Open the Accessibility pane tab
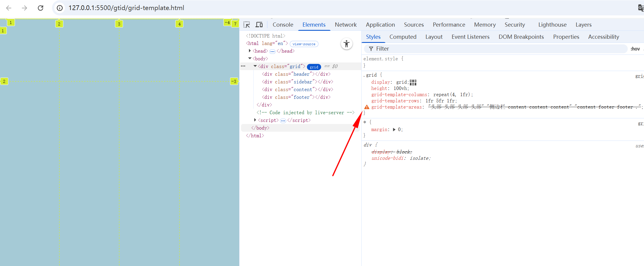The width and height of the screenshot is (644, 266). tap(603, 37)
